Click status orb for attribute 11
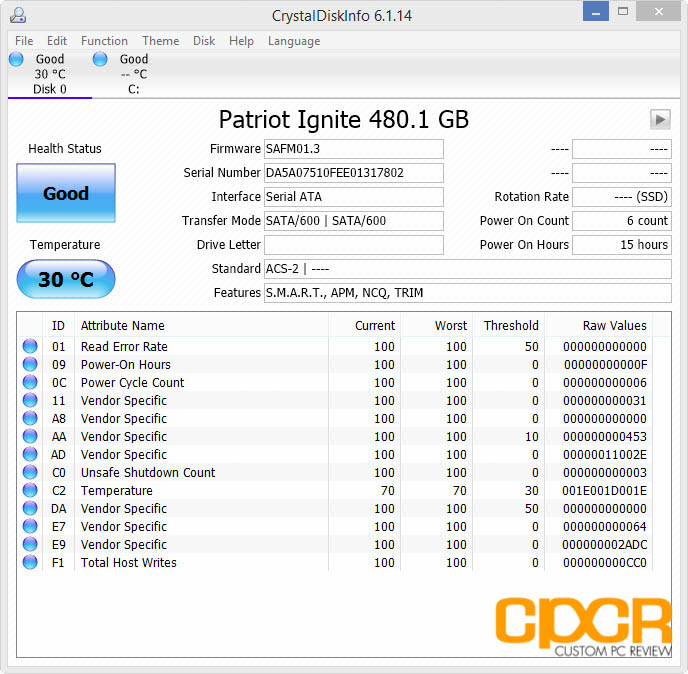 click(30, 400)
